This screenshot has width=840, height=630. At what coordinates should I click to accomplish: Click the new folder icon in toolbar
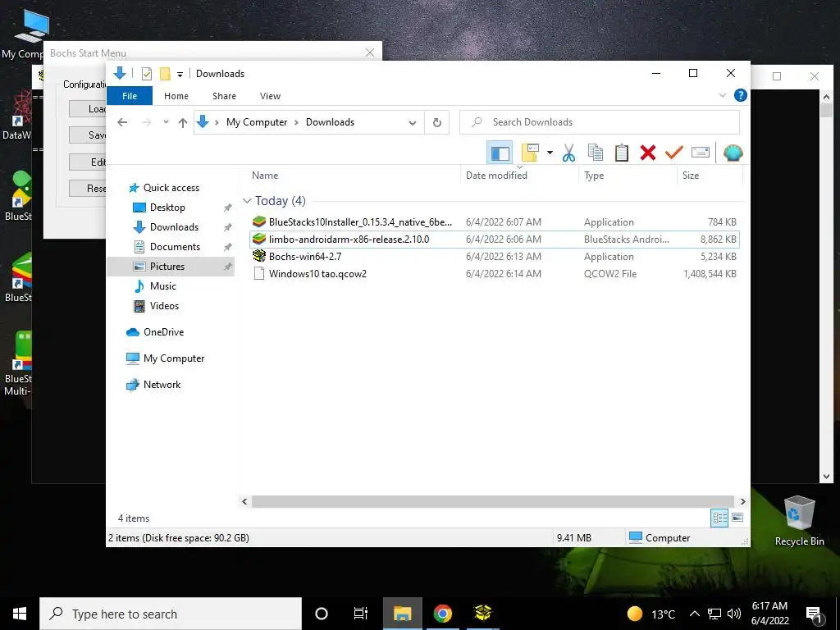coord(530,153)
